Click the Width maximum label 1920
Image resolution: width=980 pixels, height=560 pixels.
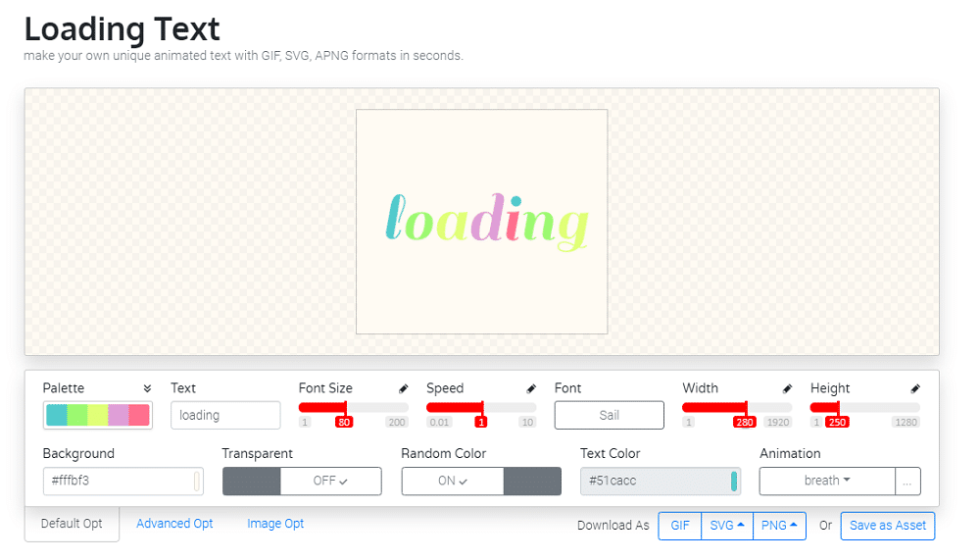(777, 423)
